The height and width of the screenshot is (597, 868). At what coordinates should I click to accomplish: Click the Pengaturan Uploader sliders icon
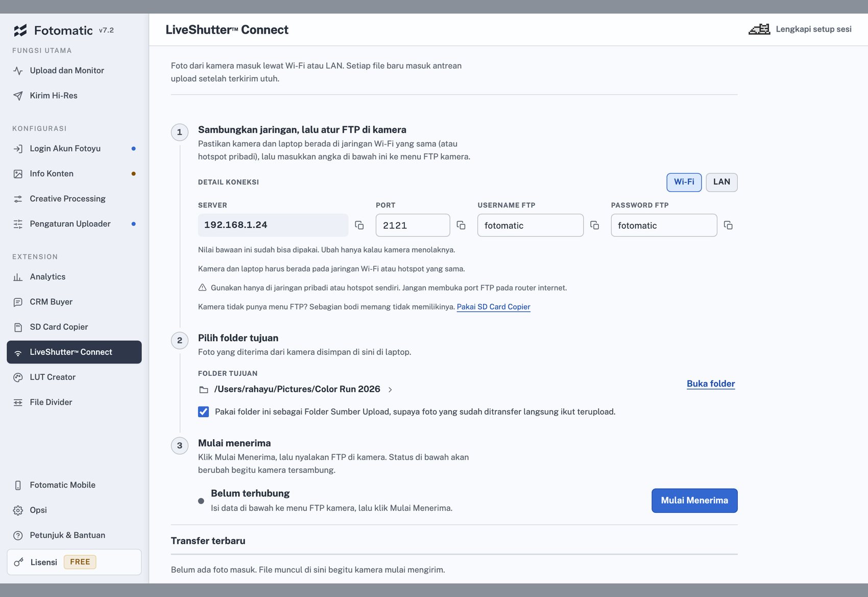click(18, 224)
